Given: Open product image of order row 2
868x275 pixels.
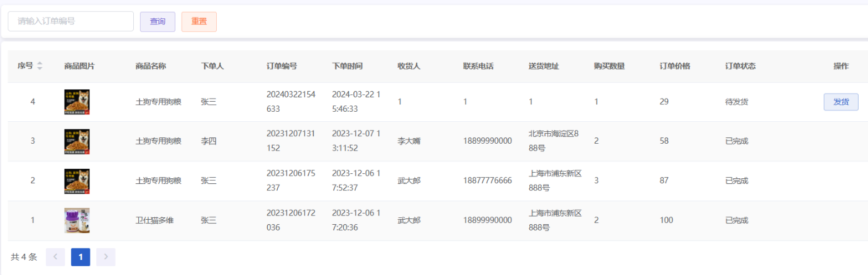Looking at the screenshot, I should coord(77,181).
